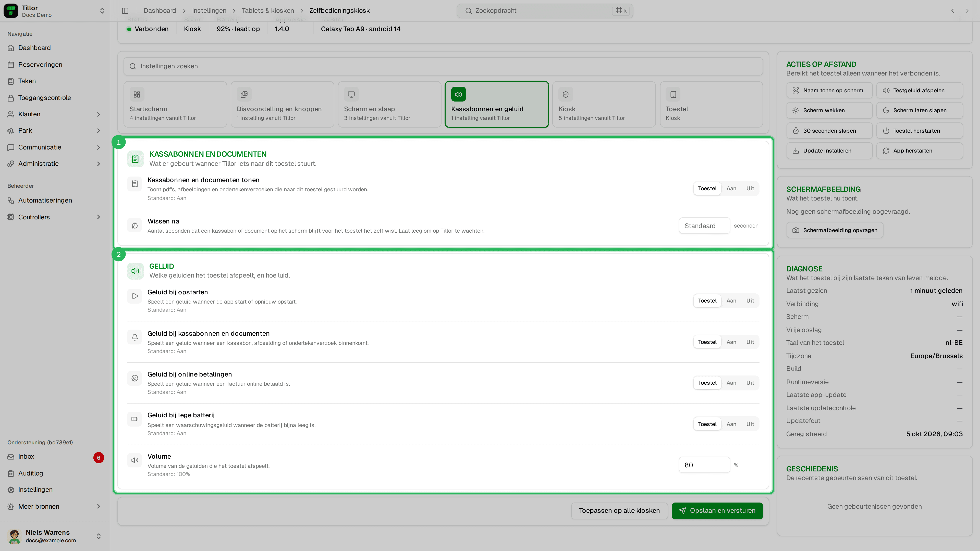Open the Tillor Docs Demo workspace switcher
Viewport: 980px width, 551px height.
tap(55, 11)
